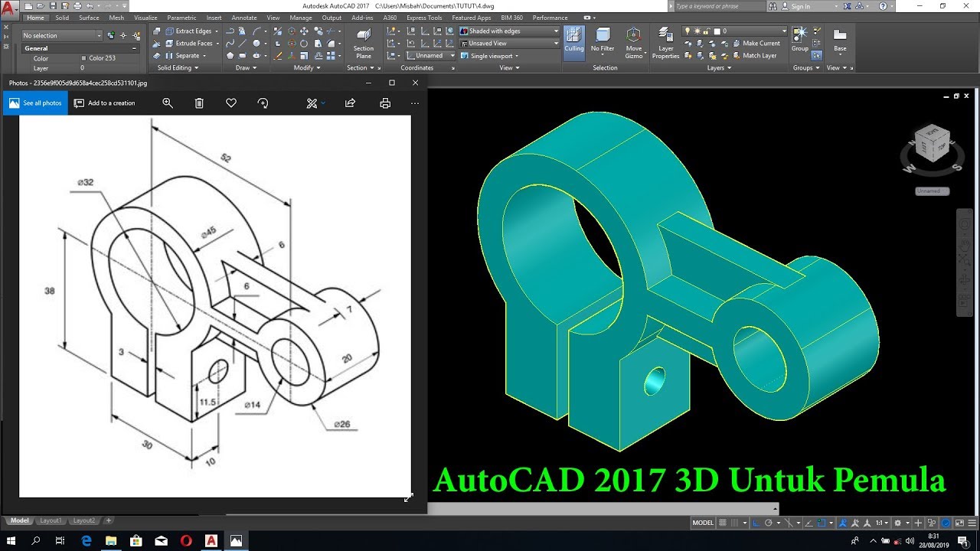This screenshot has height=551, width=980.
Task: Toggle the group selection button in Groups panel
Action: [x=817, y=55]
